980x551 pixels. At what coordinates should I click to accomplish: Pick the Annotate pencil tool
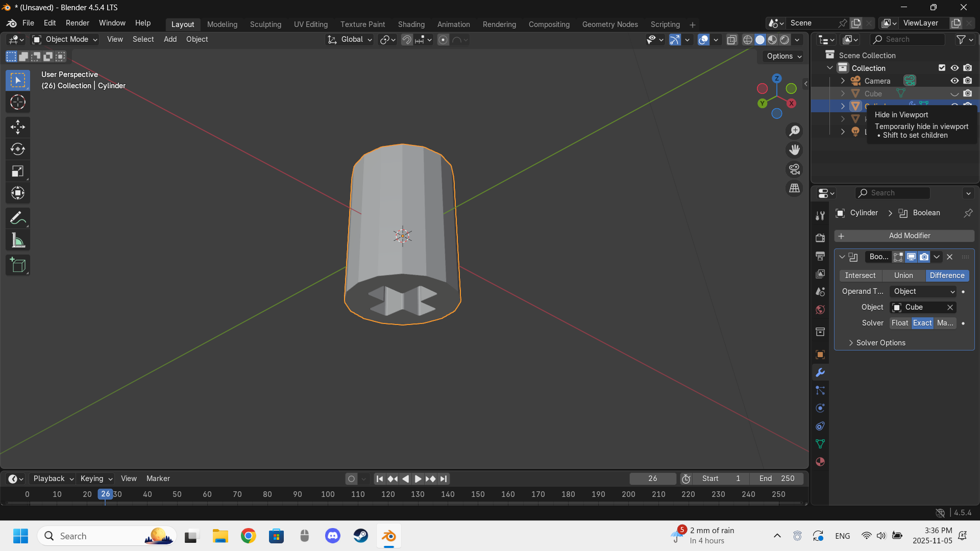18,218
